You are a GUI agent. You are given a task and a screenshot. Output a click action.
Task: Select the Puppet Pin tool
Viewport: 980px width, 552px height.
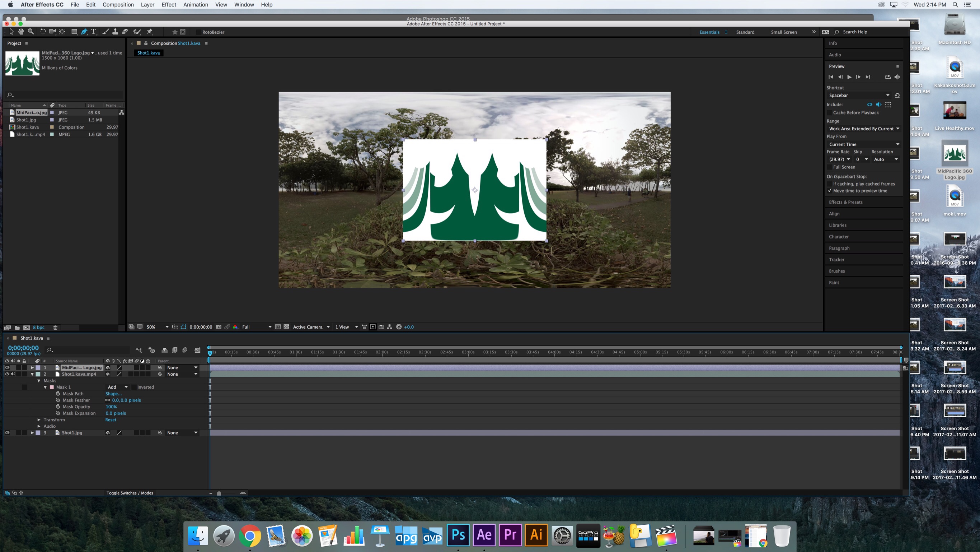click(x=150, y=32)
